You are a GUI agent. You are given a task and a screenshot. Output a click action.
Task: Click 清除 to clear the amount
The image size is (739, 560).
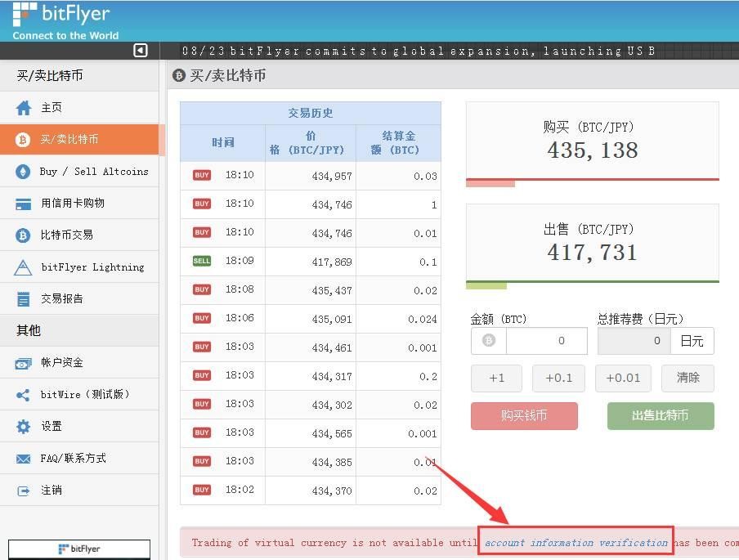pos(688,378)
